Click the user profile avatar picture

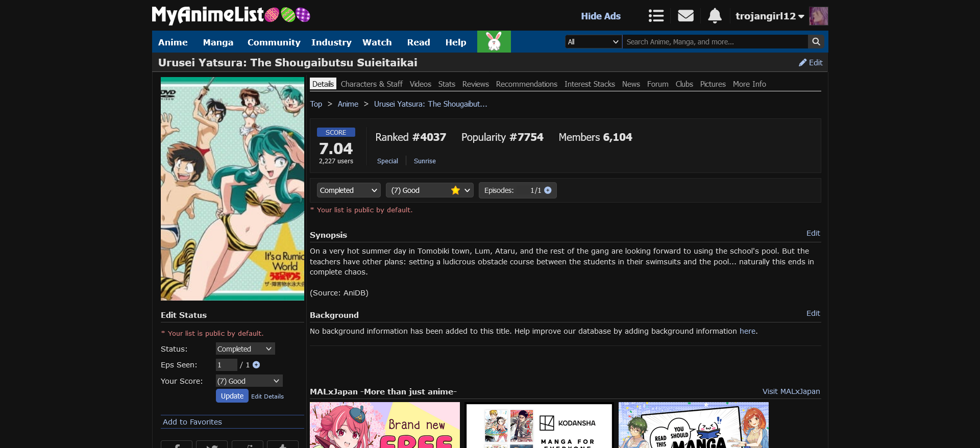(x=819, y=16)
